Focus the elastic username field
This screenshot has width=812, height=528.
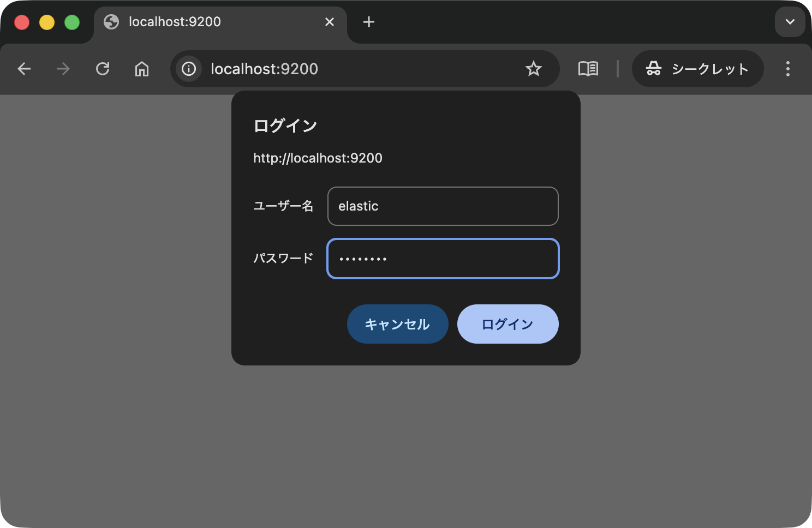[443, 206]
